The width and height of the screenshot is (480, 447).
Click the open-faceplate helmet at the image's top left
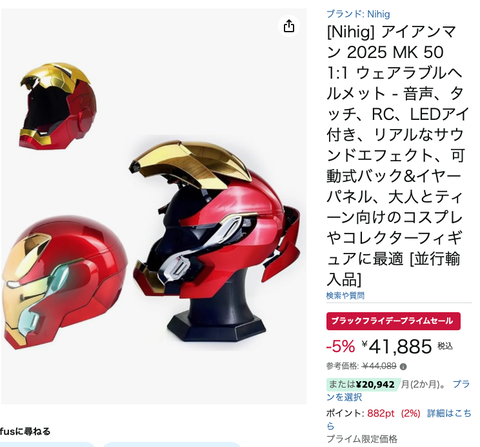(58, 106)
